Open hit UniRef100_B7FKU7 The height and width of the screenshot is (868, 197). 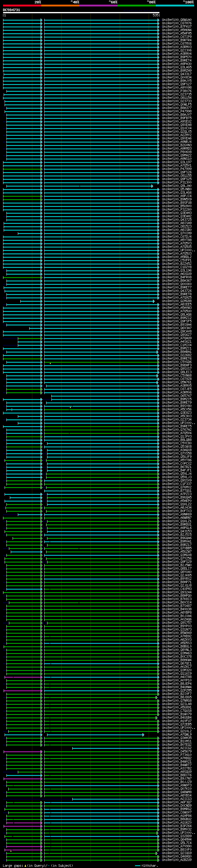[x=177, y=26]
